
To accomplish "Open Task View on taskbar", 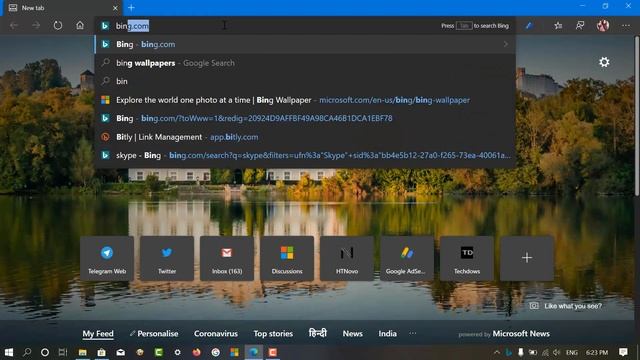I will [63, 352].
